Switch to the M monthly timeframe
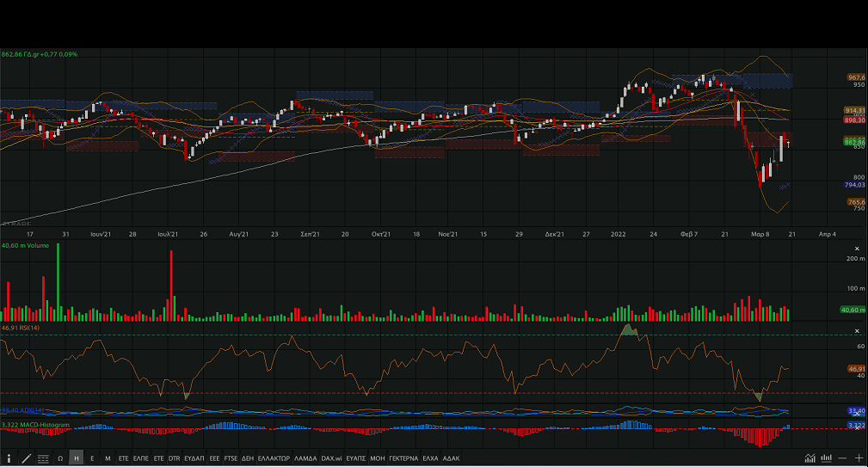The image size is (868, 467). coord(108,458)
